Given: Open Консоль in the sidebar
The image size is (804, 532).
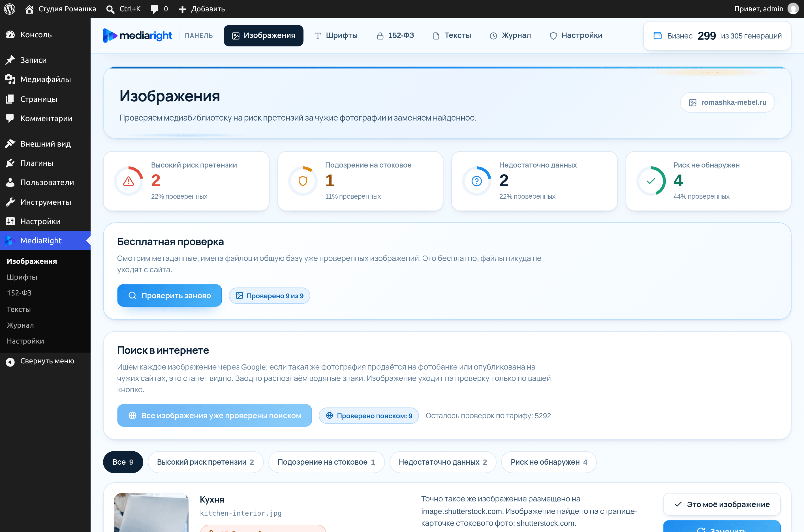Looking at the screenshot, I should [x=45, y=35].
